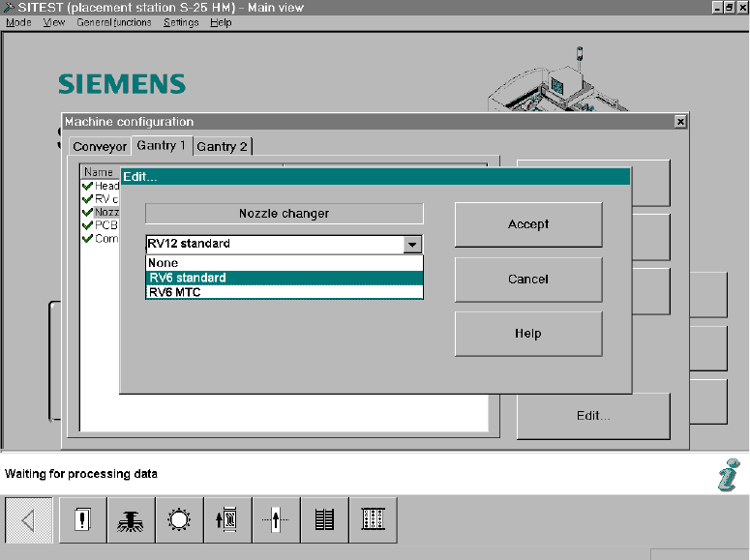Click the circular sun-shaped toolbar icon
The width and height of the screenshot is (750, 560).
(x=180, y=520)
